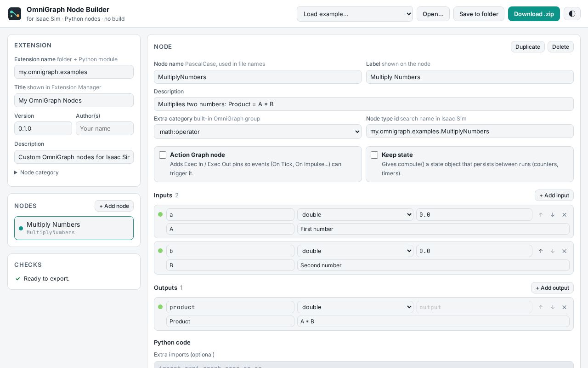
Task: Click the node Description field
Action: [x=364, y=104]
